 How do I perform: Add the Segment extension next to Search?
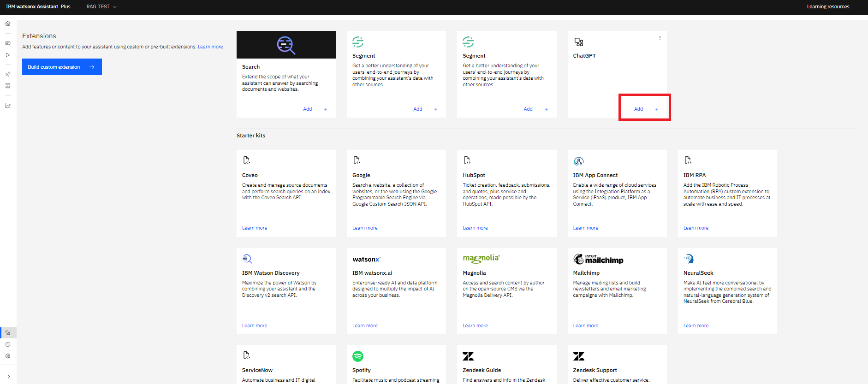pyautogui.click(x=425, y=109)
